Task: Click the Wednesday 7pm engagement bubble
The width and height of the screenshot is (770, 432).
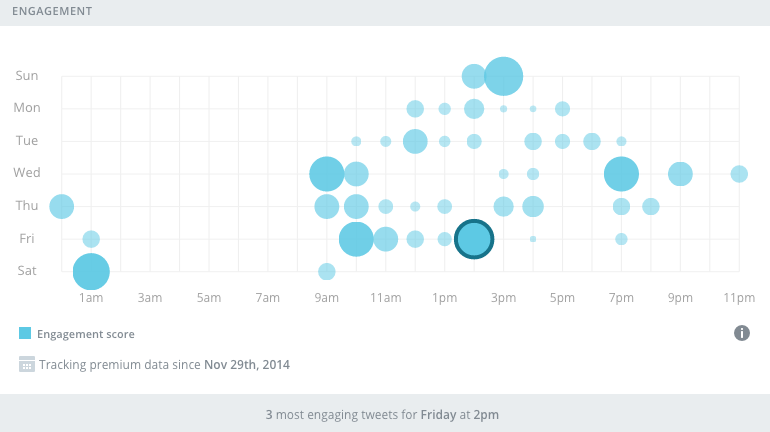Action: pyautogui.click(x=621, y=174)
